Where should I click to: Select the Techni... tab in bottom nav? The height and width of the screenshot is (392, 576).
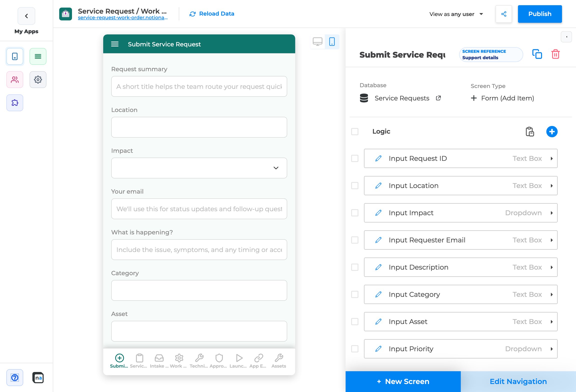(199, 361)
